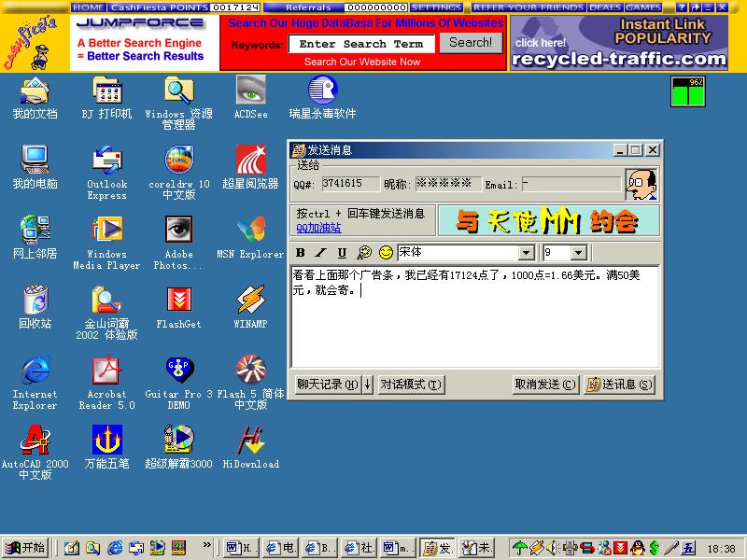Click 取消发送(C) to cancel sending

545,385
